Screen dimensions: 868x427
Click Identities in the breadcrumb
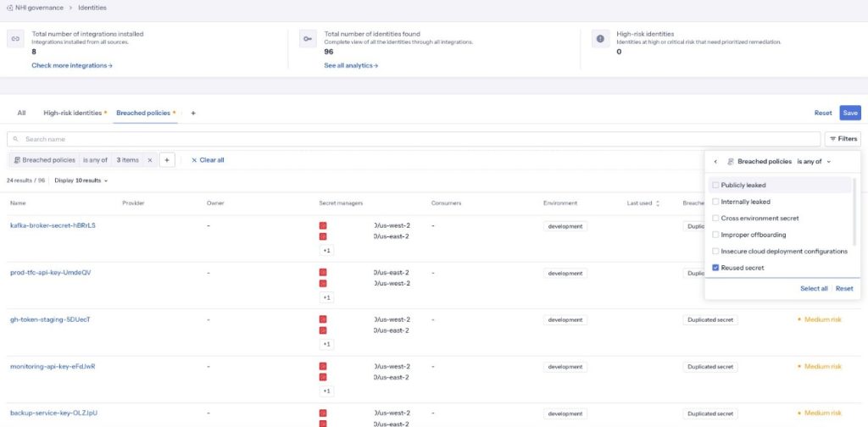(x=92, y=8)
